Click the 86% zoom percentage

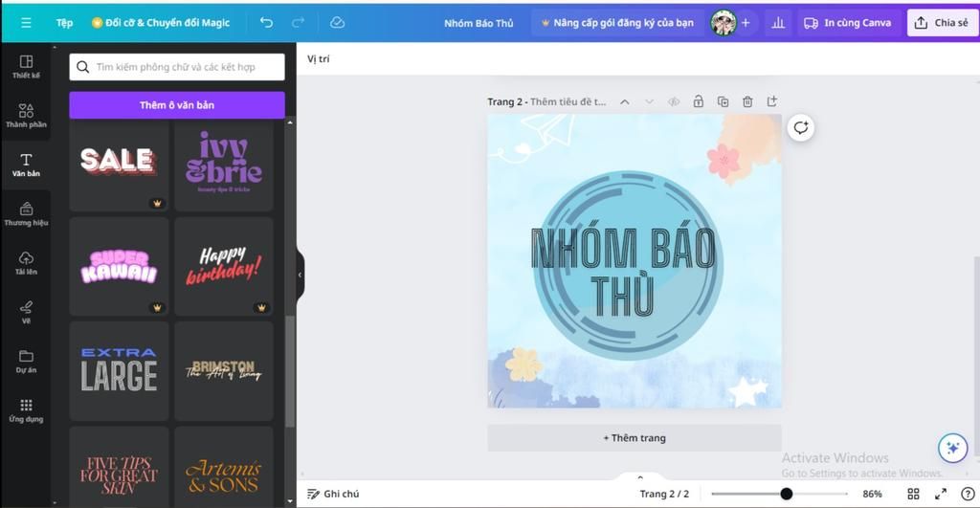click(x=872, y=494)
